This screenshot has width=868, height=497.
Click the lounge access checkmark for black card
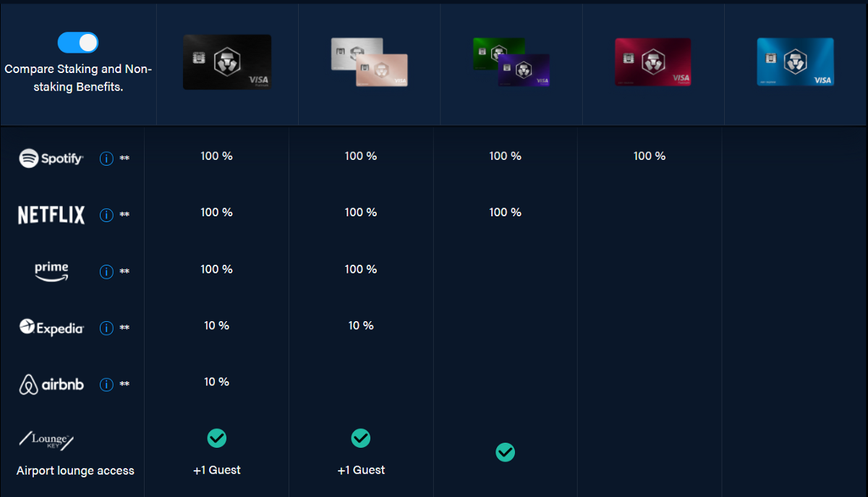point(217,438)
